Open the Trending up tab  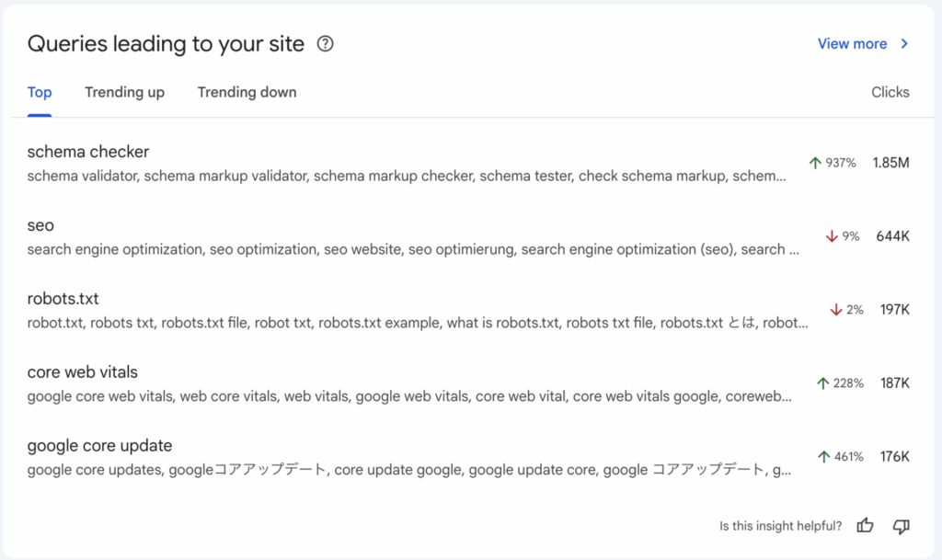pos(124,92)
